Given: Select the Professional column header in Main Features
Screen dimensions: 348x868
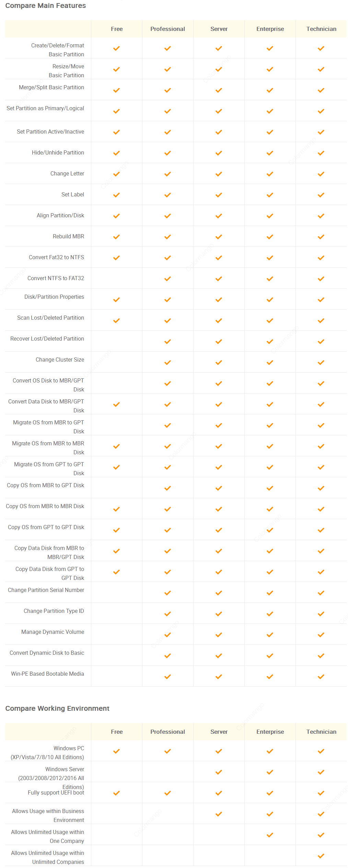Looking at the screenshot, I should [167, 29].
